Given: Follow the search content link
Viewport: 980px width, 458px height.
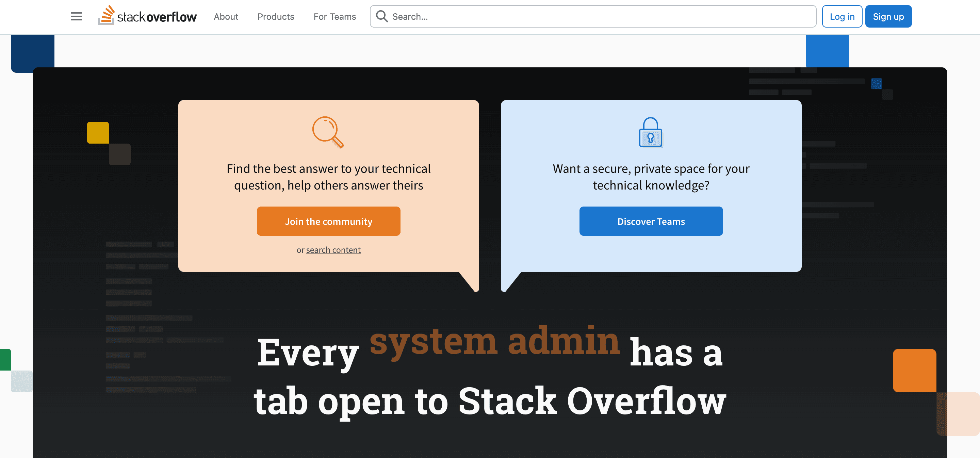Looking at the screenshot, I should [333, 250].
